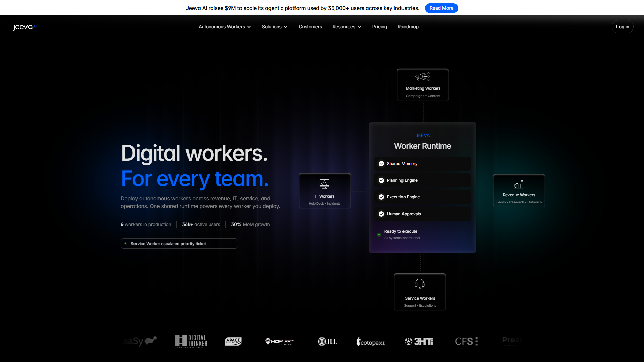Click the funding announcement banner text
Screen dimensions: 644x362
point(303,8)
